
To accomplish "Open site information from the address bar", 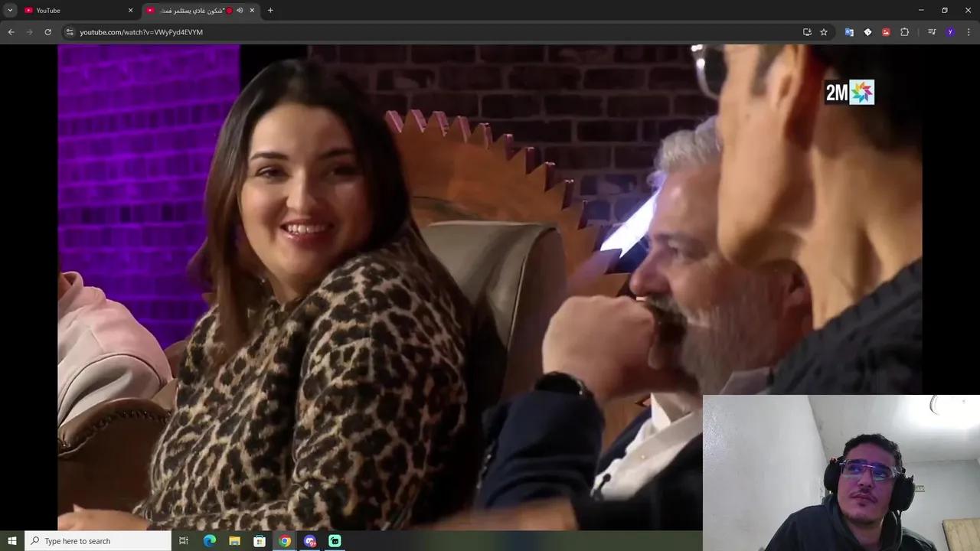I will pos(70,32).
